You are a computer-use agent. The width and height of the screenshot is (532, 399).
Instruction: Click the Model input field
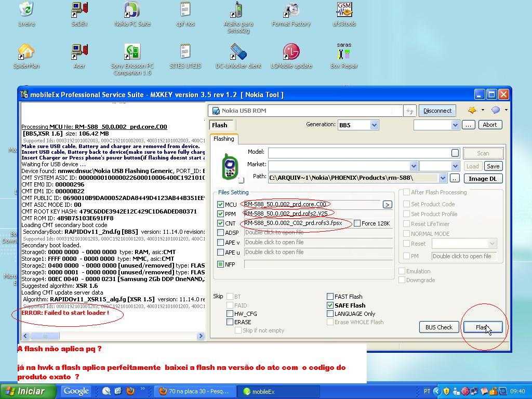pyautogui.click(x=364, y=153)
